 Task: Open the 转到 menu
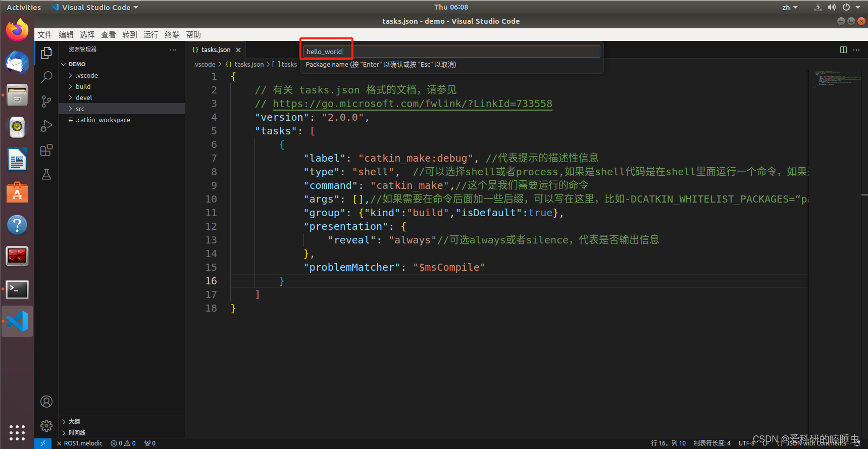click(130, 34)
